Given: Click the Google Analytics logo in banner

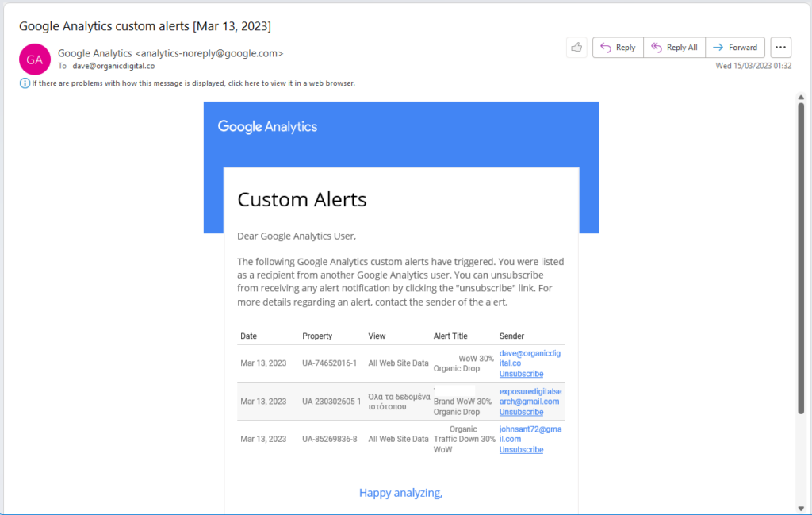Looking at the screenshot, I should click(x=267, y=127).
